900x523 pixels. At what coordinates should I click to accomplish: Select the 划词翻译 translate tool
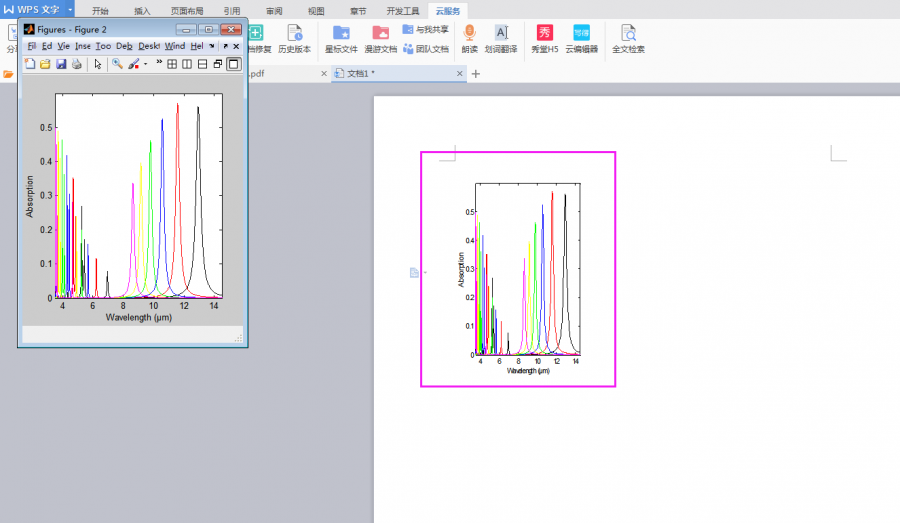coord(502,33)
